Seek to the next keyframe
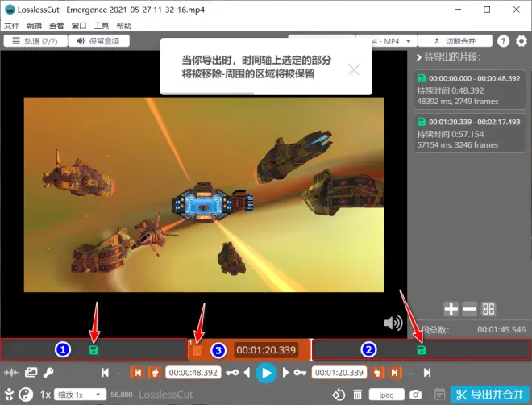Viewport: 532px width, 405px height. 300,373
